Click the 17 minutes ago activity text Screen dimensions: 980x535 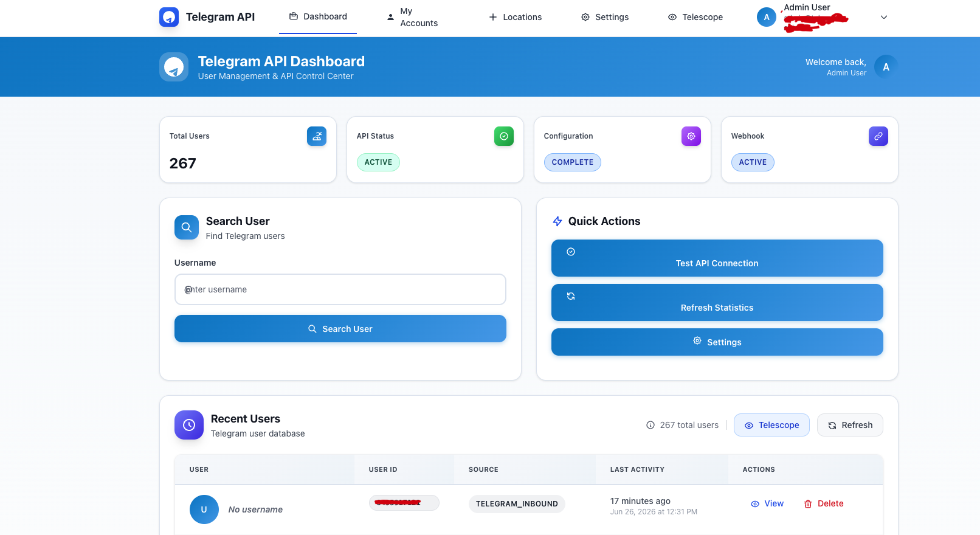(x=640, y=501)
